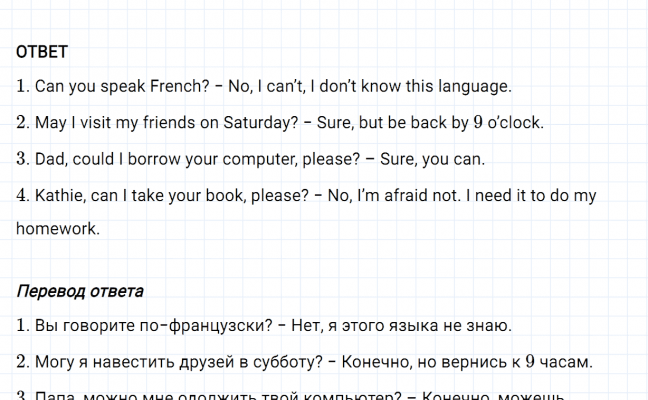Viewport: 648px width, 400px height.
Task: Click the numeral 3 before 'Dad'
Action: [x=22, y=160]
